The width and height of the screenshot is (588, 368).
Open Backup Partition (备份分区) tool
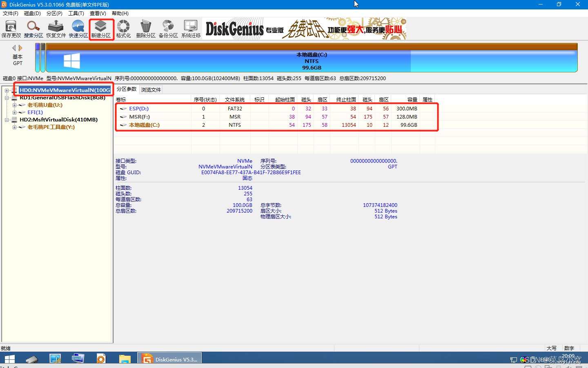tap(168, 29)
